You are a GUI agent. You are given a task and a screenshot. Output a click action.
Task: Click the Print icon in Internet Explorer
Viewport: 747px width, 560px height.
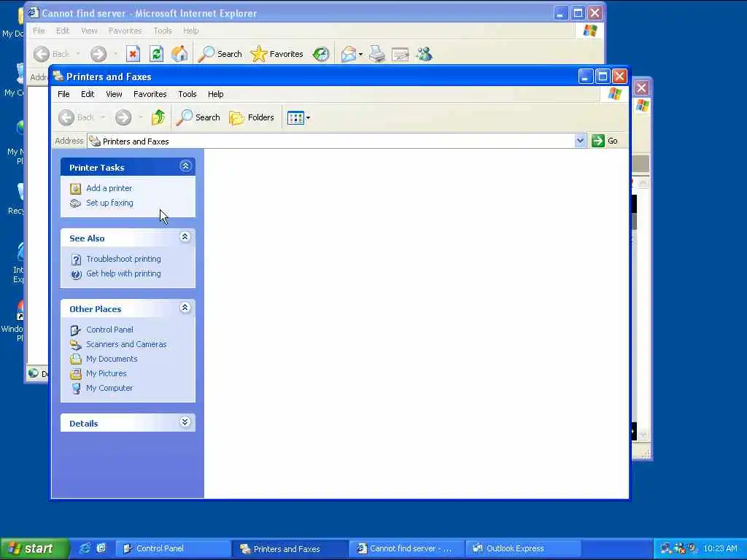377,54
